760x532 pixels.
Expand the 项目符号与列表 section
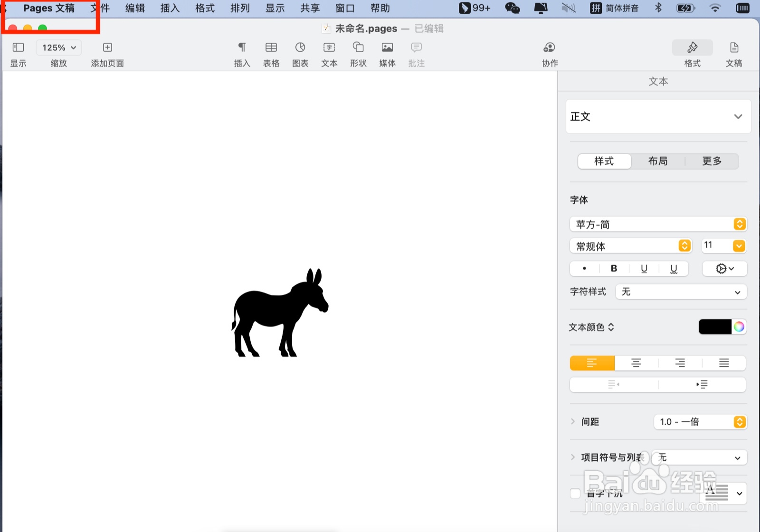point(573,457)
